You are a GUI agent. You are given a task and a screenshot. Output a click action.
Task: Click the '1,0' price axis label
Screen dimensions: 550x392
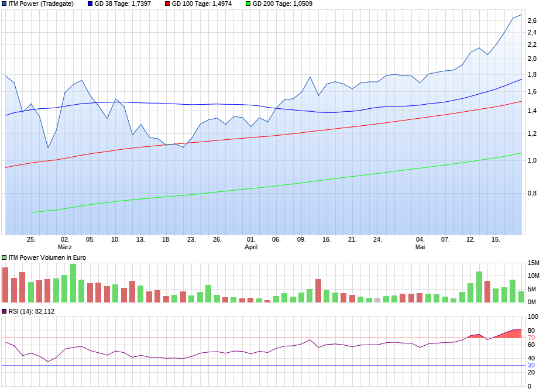532,160
